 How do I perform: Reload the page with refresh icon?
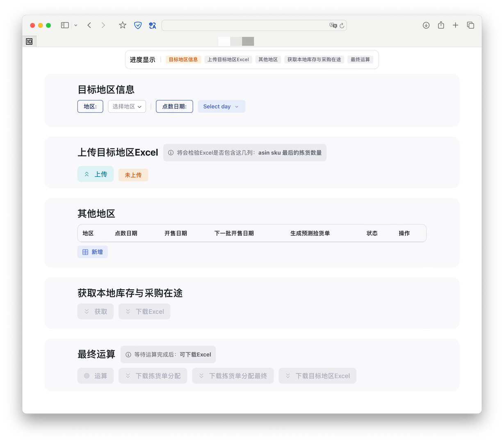[342, 25]
